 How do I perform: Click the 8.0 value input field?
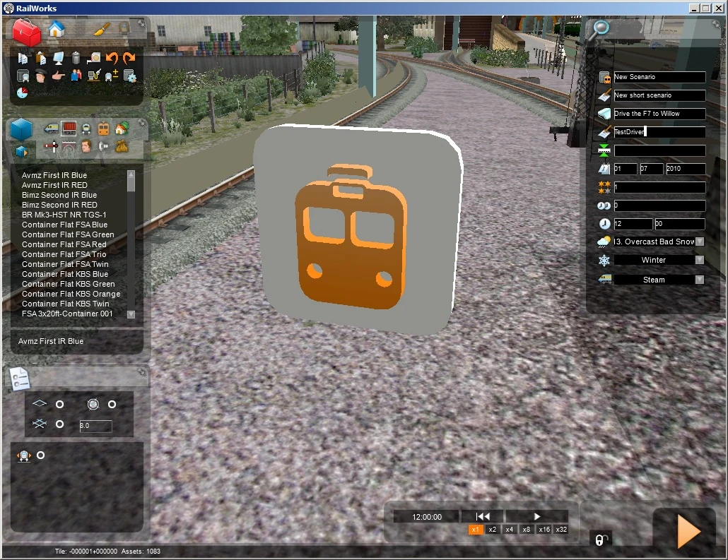coord(95,425)
